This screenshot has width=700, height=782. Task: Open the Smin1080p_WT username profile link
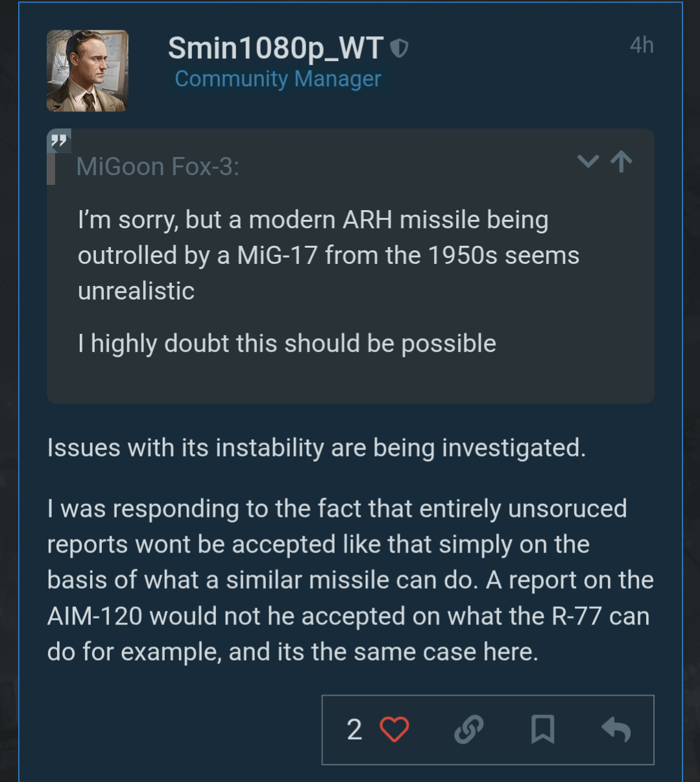(276, 48)
